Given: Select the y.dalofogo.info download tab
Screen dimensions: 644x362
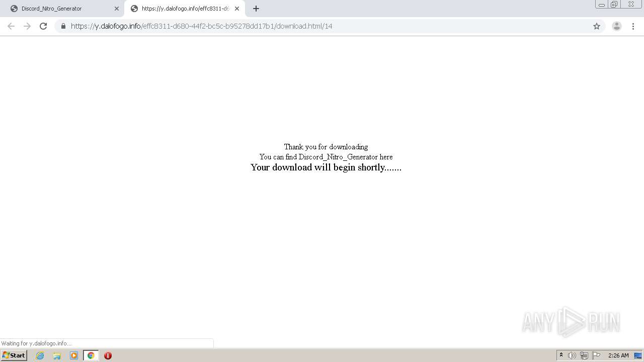Looking at the screenshot, I should 185,9.
